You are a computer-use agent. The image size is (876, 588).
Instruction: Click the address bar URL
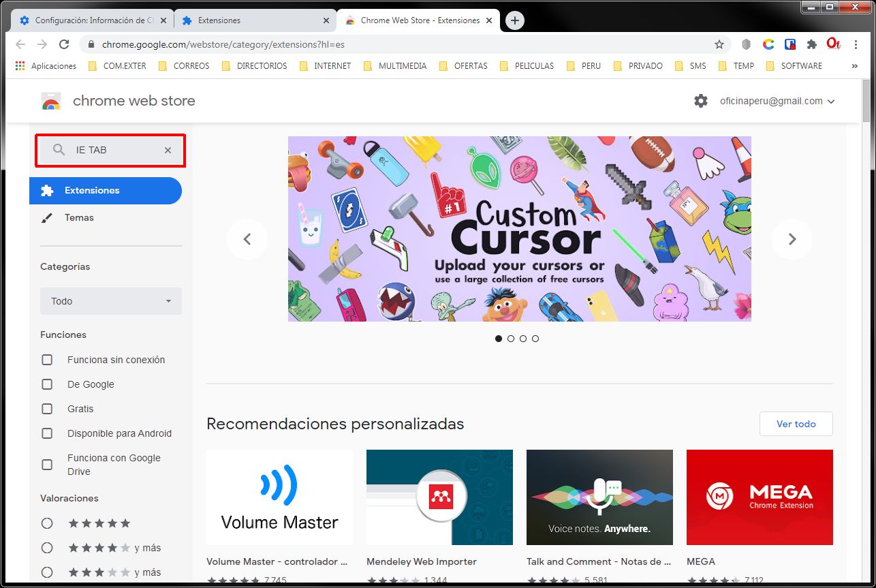[223, 44]
